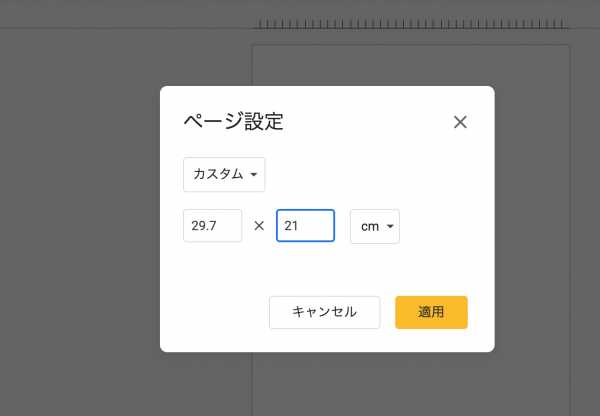Click the arrow beside カスタム label
The width and height of the screenshot is (600, 416).
point(255,175)
